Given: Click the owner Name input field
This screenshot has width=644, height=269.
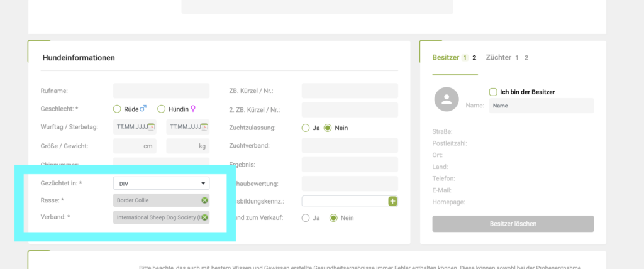Looking at the screenshot, I should tap(541, 106).
